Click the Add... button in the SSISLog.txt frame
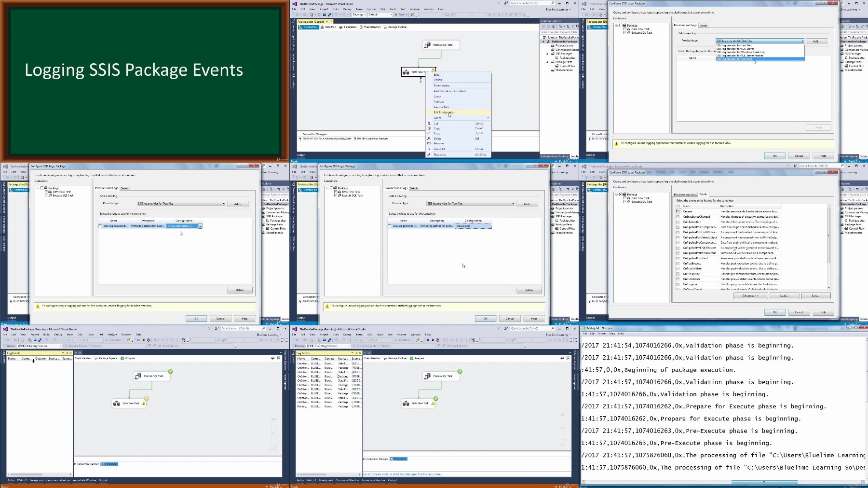The height and width of the screenshot is (488, 868). click(527, 204)
